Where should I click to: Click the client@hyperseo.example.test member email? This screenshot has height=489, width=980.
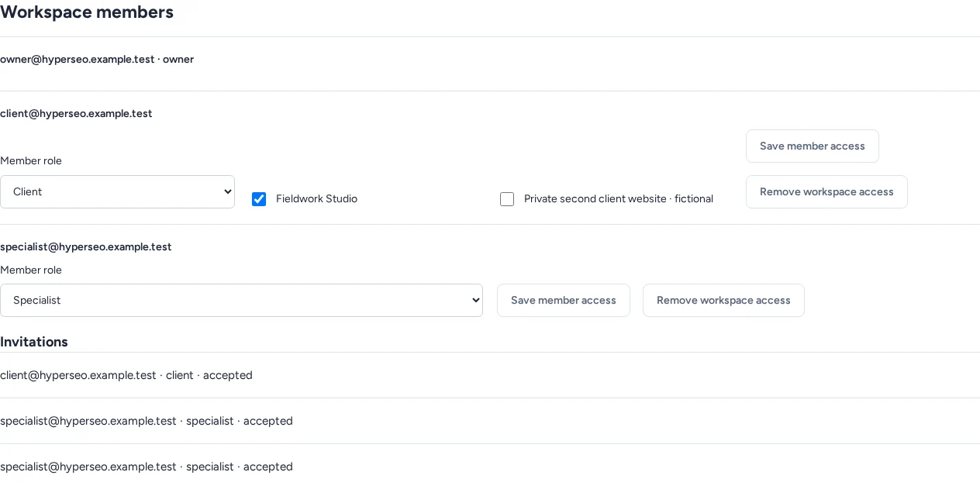coord(76,113)
